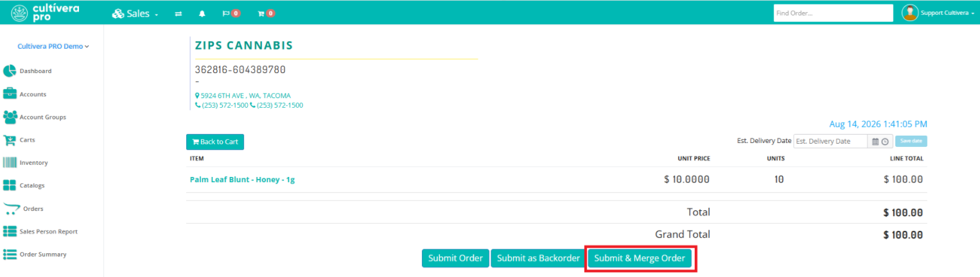The height and width of the screenshot is (277, 980).
Task: Open the Dashboard pie chart icon
Action: (10, 71)
